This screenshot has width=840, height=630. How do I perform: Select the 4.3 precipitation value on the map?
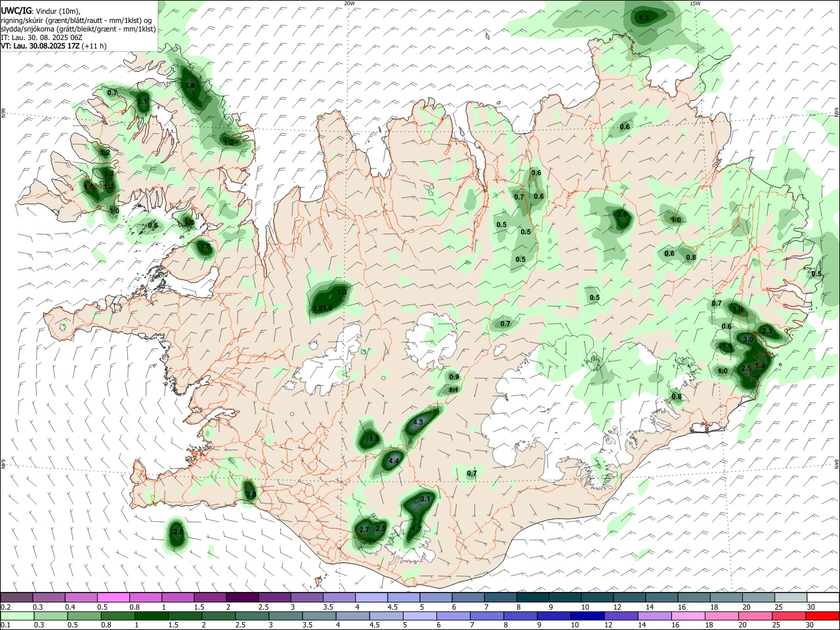[x=418, y=422]
